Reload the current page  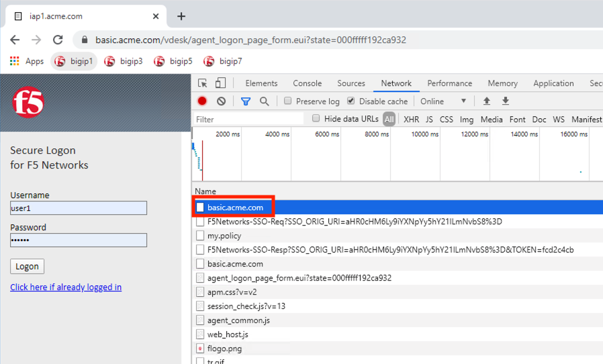pyautogui.click(x=58, y=40)
